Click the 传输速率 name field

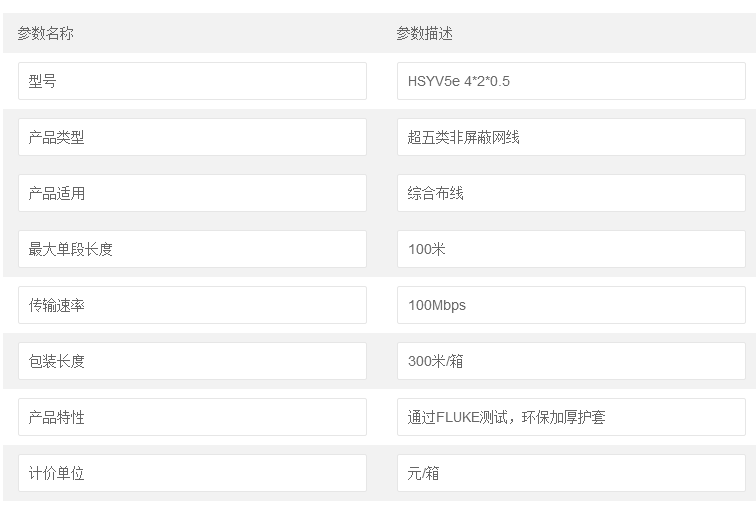pyautogui.click(x=192, y=305)
